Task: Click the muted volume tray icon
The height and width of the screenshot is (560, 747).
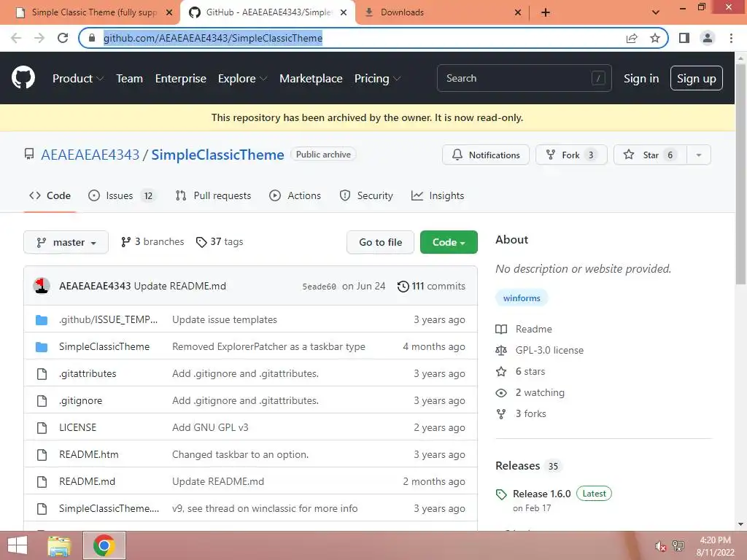Action: [659, 546]
